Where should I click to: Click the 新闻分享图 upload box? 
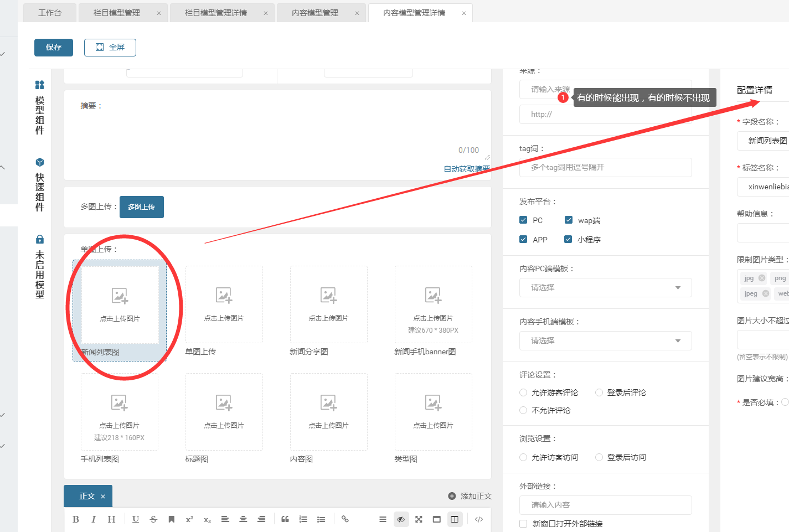coord(329,304)
